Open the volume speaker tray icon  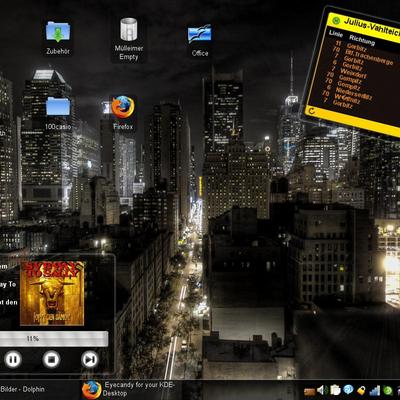pos(322,390)
